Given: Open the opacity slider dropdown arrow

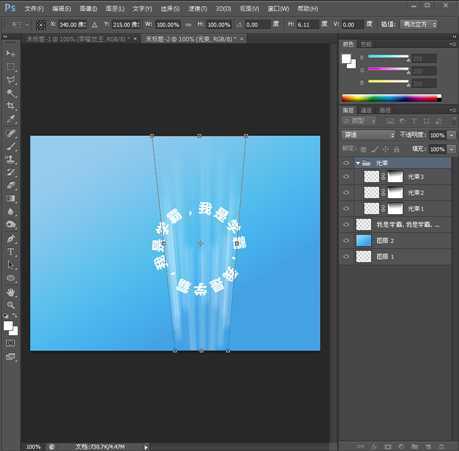Looking at the screenshot, I should (x=452, y=135).
